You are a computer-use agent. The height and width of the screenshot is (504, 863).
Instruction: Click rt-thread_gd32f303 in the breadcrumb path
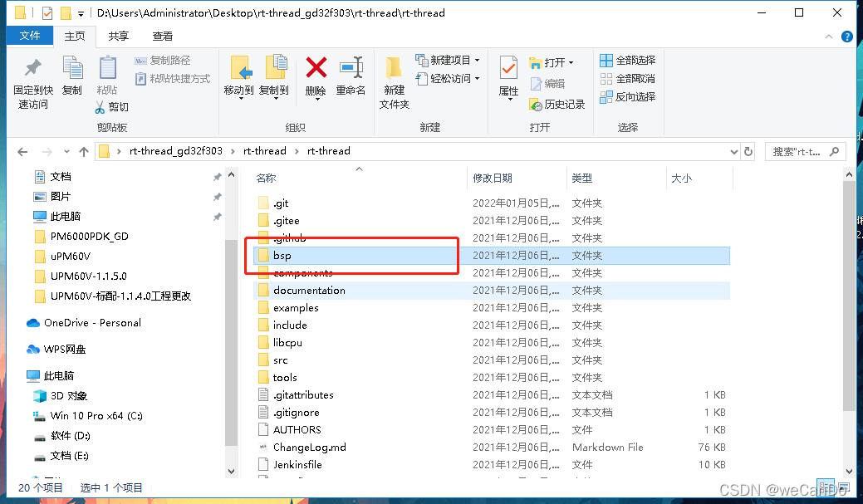pyautogui.click(x=176, y=151)
